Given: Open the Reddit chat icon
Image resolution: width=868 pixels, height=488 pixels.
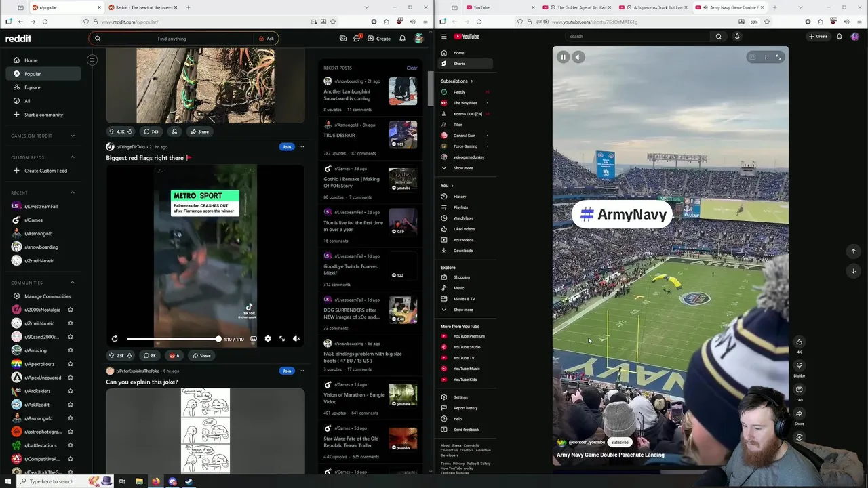Looking at the screenshot, I should (357, 39).
